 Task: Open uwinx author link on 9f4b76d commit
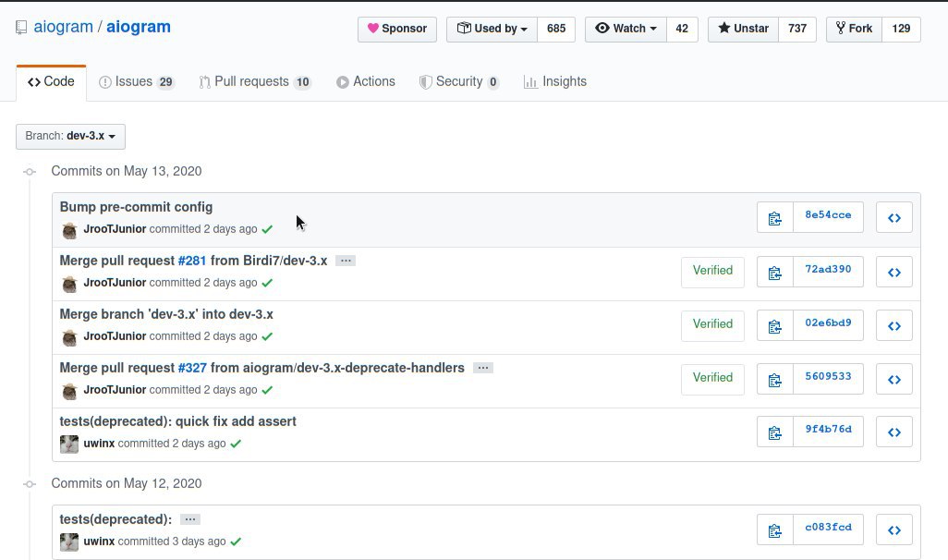[99, 444]
